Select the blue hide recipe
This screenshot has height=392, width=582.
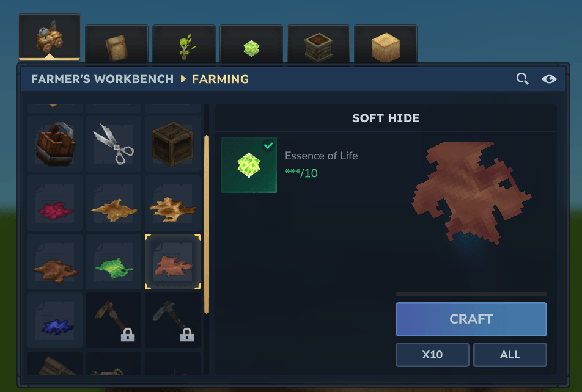click(x=54, y=321)
